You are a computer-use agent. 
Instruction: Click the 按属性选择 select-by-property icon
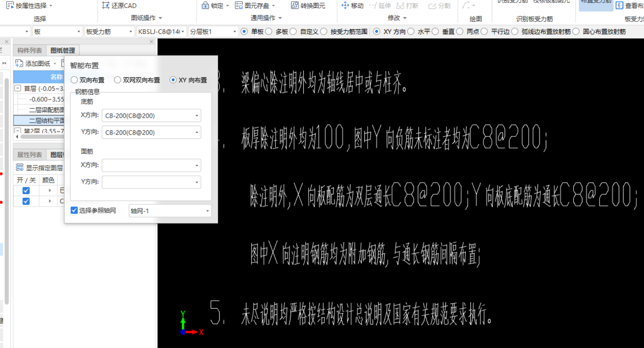[x=10, y=5]
